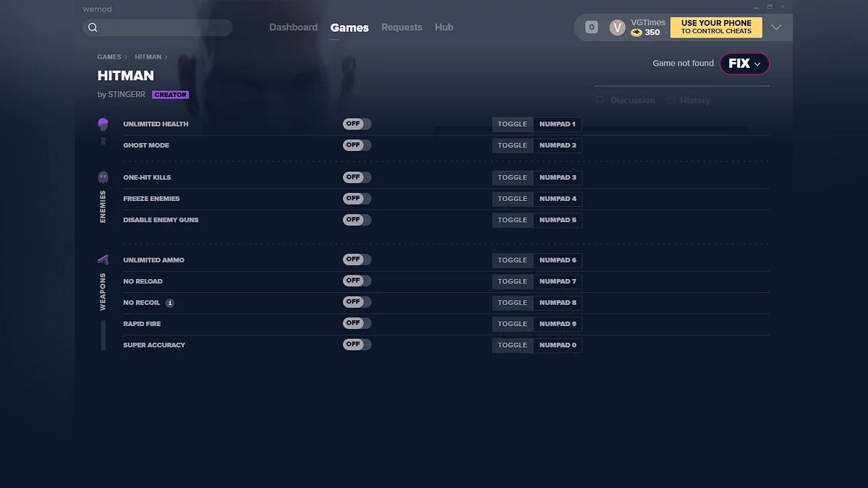Viewport: 868px width, 488px height.
Task: Turn on Disable Enemy Guns switch
Action: pos(357,220)
